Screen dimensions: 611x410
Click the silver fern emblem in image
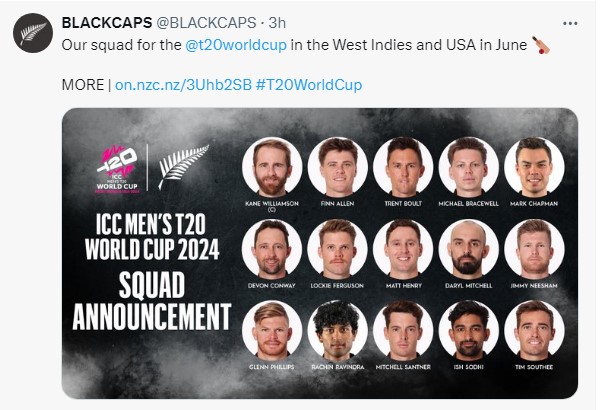[x=183, y=166]
